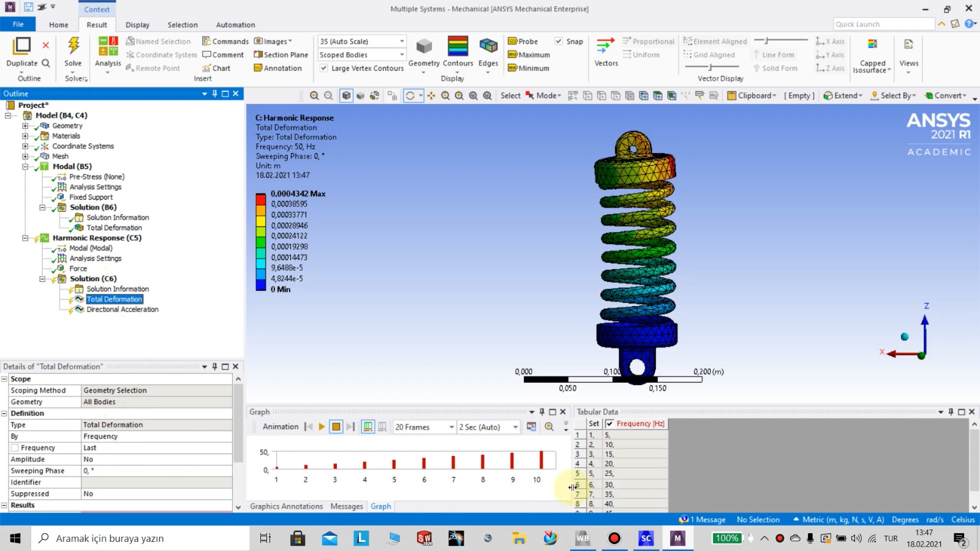Expand the Geometry tree node
The width and height of the screenshot is (980, 551).
point(24,126)
